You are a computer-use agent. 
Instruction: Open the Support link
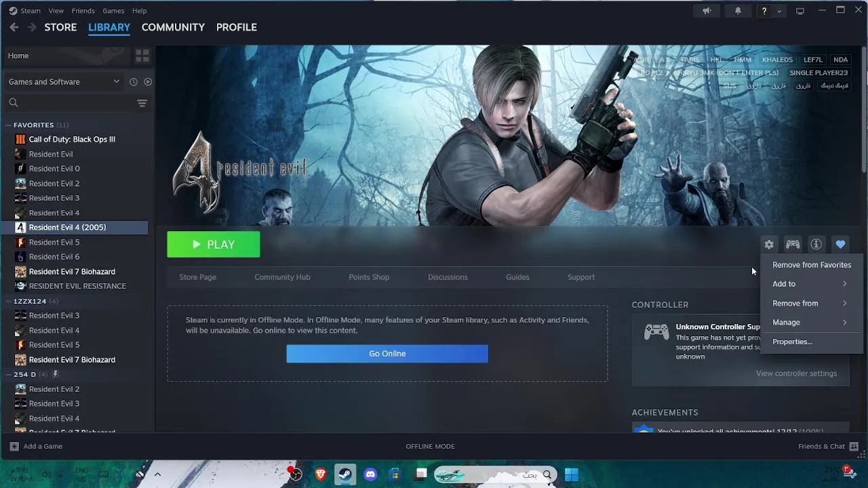581,277
